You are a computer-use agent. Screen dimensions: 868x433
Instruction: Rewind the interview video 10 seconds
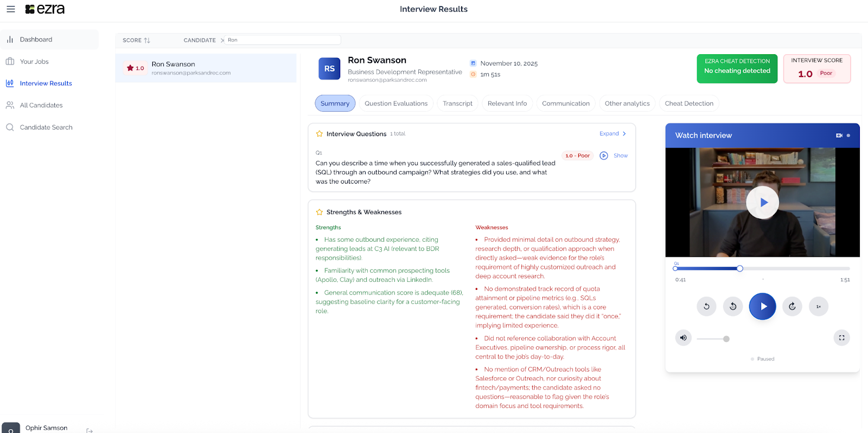coord(733,307)
